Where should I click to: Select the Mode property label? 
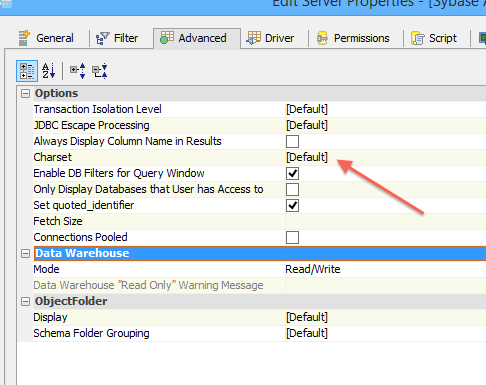tap(46, 269)
